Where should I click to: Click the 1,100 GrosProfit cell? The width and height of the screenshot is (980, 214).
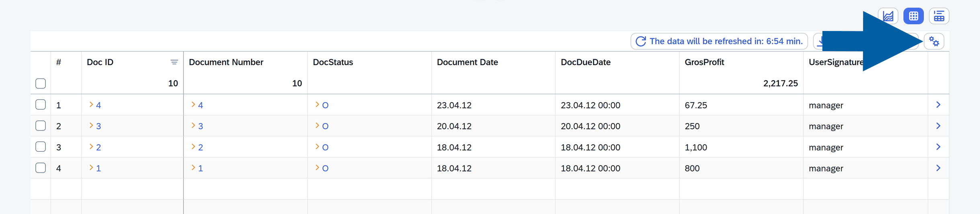point(696,147)
